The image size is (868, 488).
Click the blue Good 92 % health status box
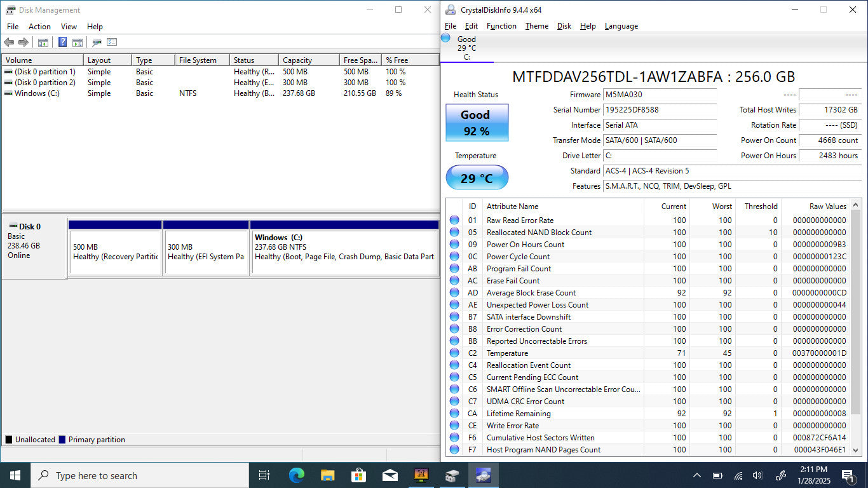click(477, 123)
